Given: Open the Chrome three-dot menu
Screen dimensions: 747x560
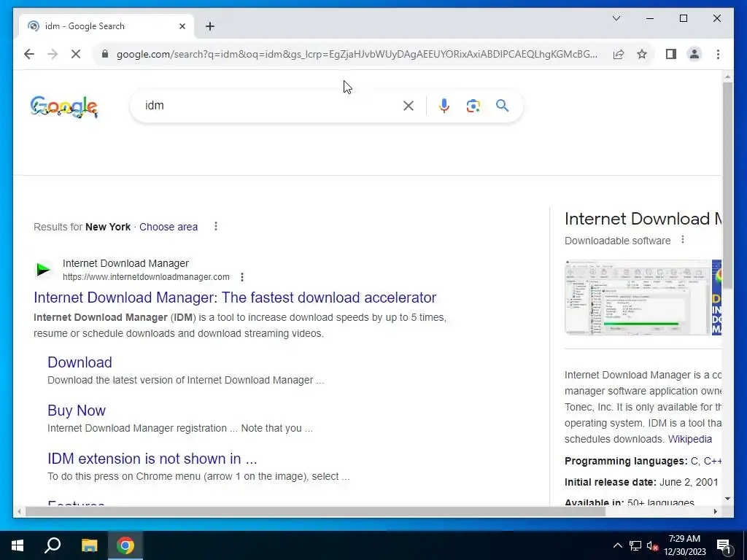Looking at the screenshot, I should point(718,54).
